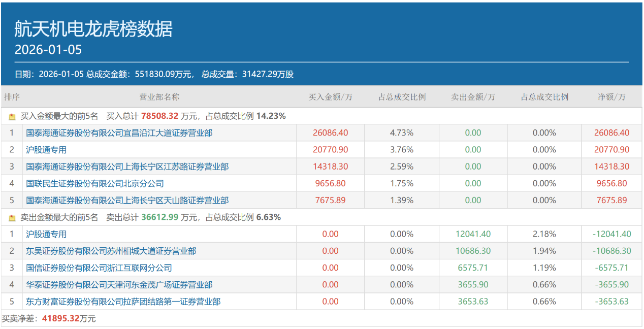The width and height of the screenshot is (644, 329).
Task: Sort by the 卖出金额/万 column header
Action: 472,97
